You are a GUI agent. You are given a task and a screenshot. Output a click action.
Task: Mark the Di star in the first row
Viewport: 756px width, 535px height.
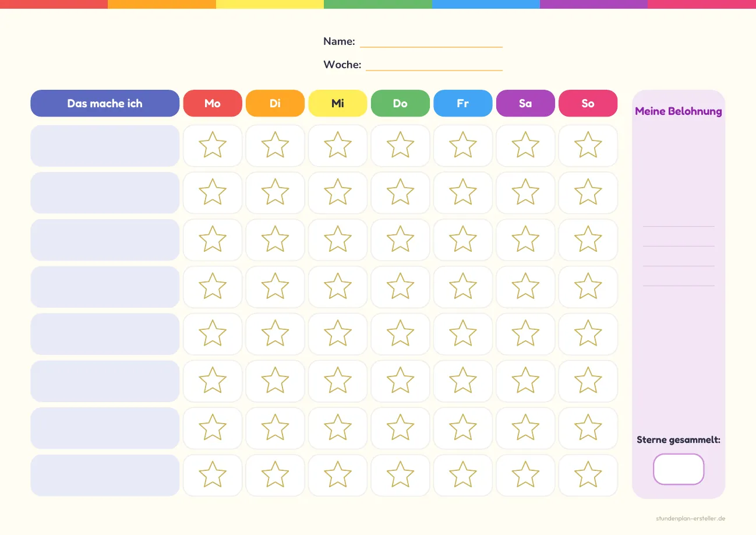pos(275,146)
